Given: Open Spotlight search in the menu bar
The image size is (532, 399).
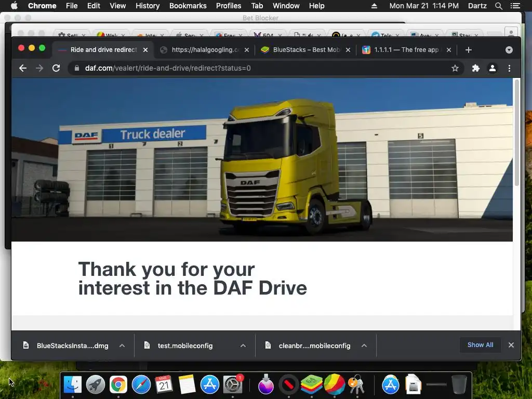Looking at the screenshot, I should pyautogui.click(x=498, y=6).
